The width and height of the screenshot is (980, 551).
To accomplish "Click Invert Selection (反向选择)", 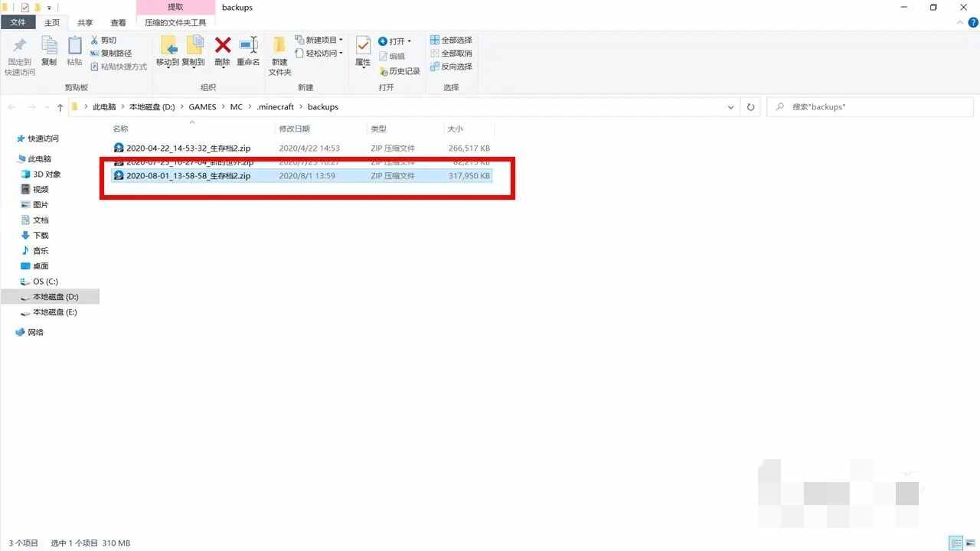I will click(451, 67).
